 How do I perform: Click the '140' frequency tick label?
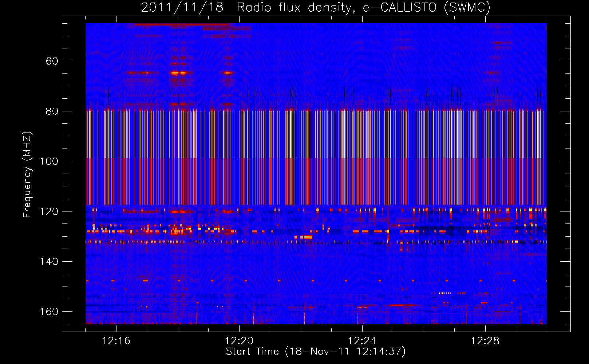click(49, 262)
